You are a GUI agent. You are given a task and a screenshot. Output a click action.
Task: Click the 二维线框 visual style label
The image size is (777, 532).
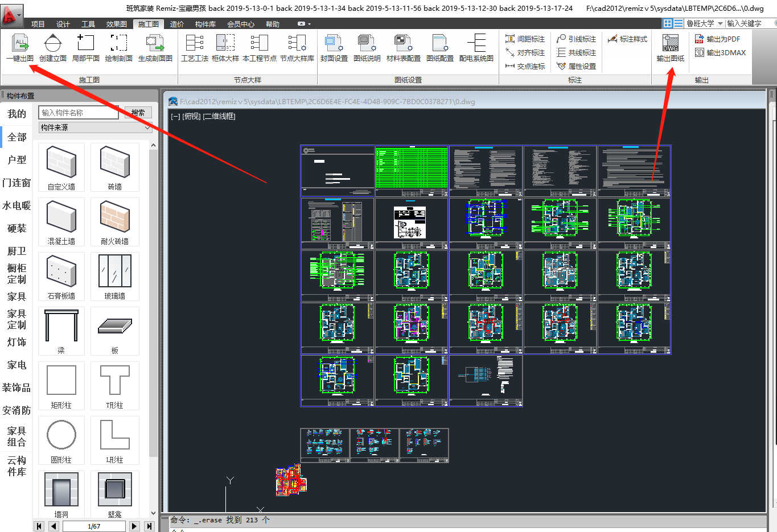pos(219,116)
